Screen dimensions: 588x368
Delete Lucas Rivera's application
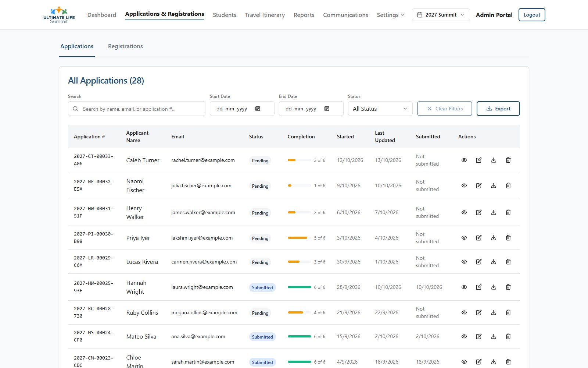tap(508, 262)
